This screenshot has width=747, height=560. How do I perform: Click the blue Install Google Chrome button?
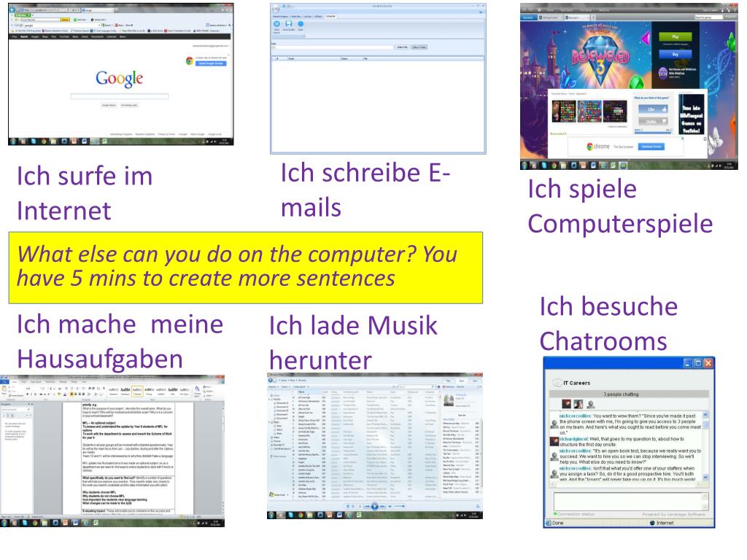(x=212, y=63)
